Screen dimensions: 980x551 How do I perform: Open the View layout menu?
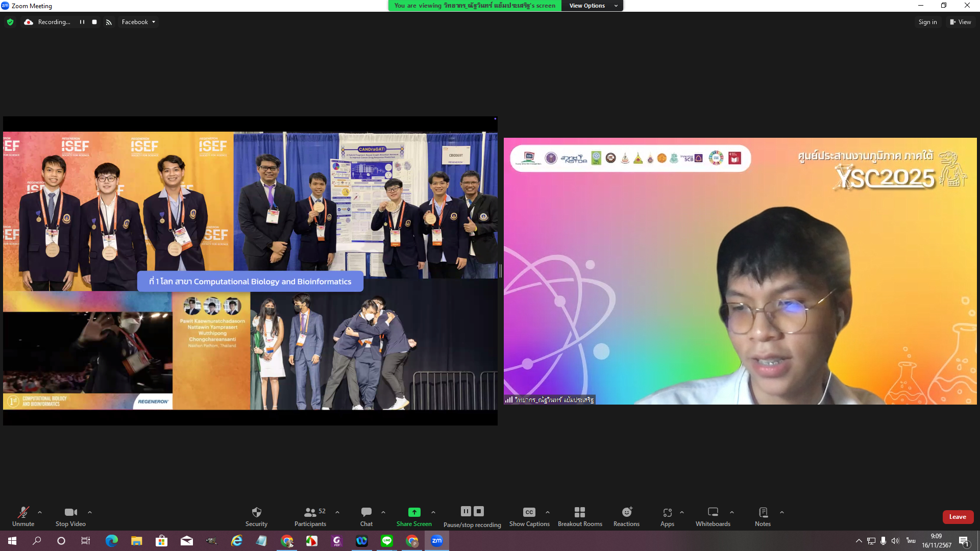coord(960,22)
